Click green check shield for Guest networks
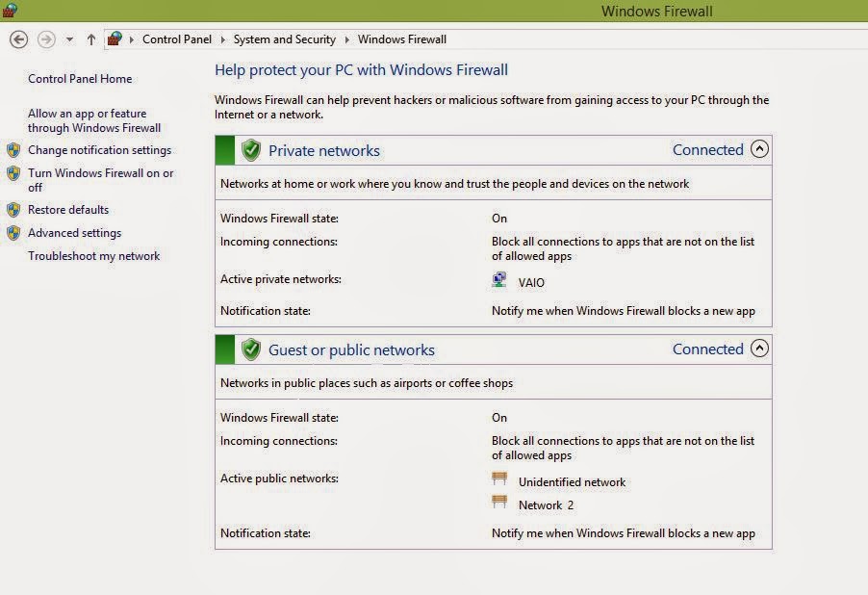Image resolution: width=868 pixels, height=595 pixels. click(251, 349)
